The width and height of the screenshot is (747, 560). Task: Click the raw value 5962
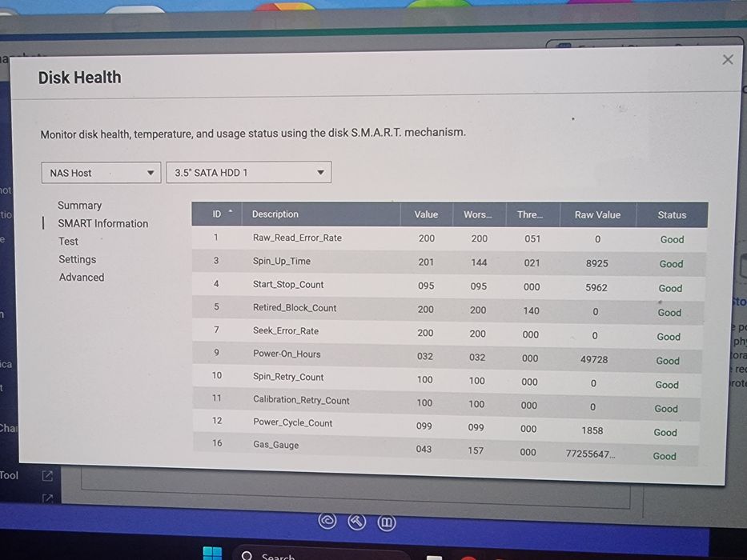(596, 288)
